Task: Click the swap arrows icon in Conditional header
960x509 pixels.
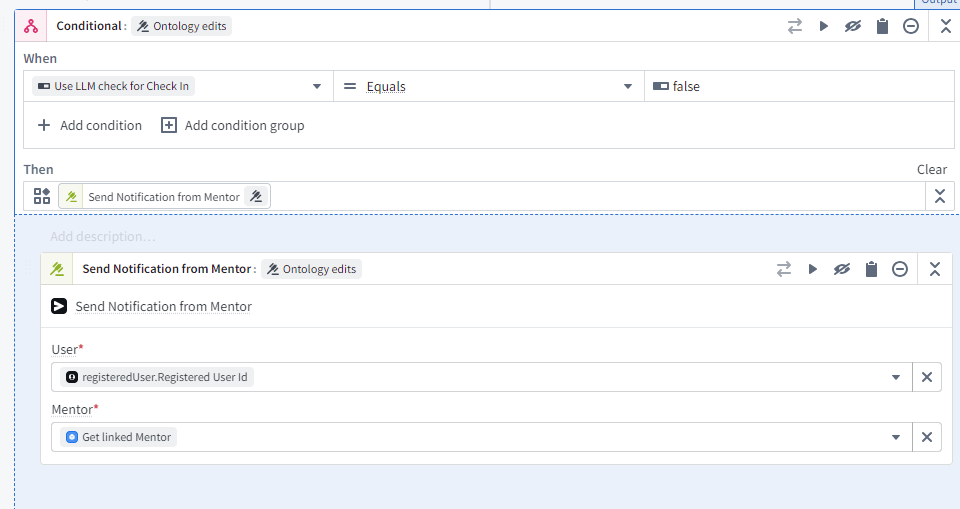Action: (795, 27)
